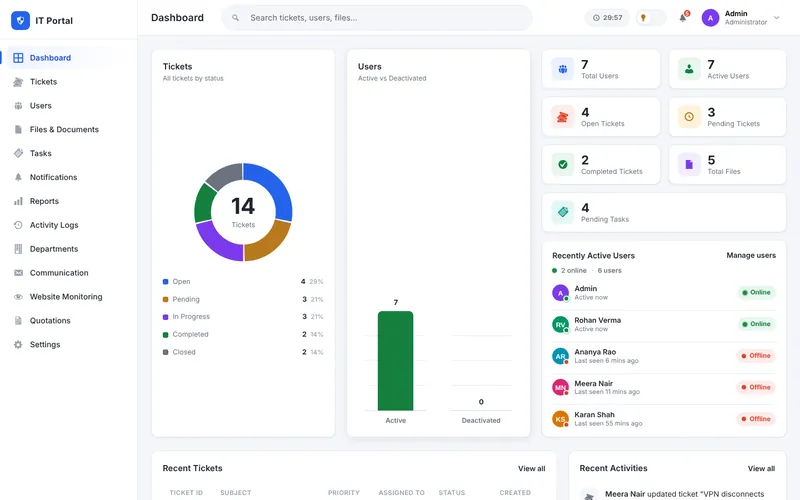
Task: Click the Offline badge beside Karan Shah
Action: click(x=756, y=419)
